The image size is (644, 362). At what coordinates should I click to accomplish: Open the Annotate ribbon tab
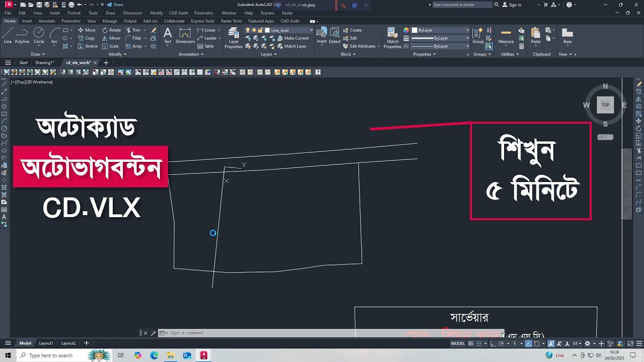[x=47, y=21]
